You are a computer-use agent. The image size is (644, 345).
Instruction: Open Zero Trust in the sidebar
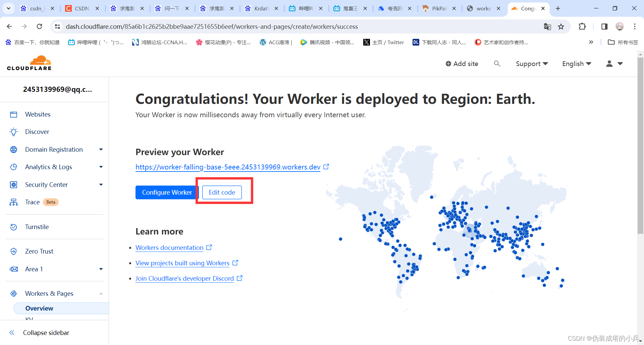coord(39,251)
